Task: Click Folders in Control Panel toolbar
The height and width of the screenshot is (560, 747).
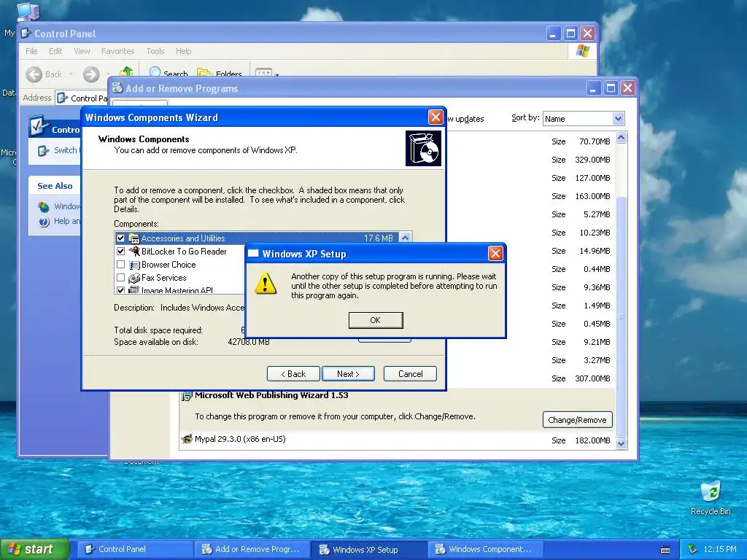Action: 220,73
